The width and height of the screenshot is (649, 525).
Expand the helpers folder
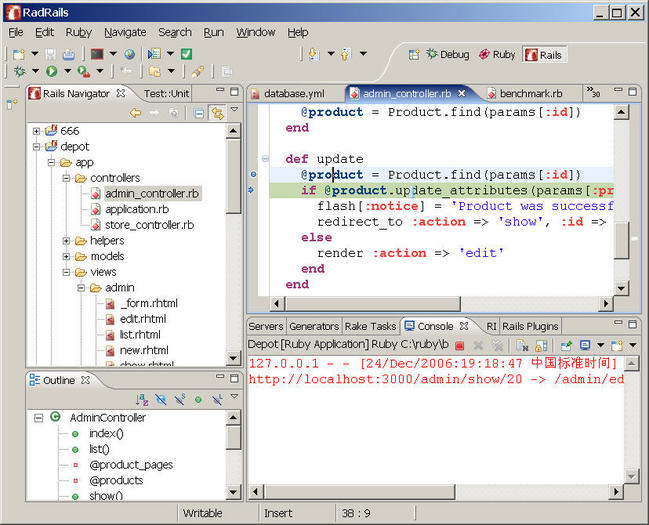click(x=66, y=241)
